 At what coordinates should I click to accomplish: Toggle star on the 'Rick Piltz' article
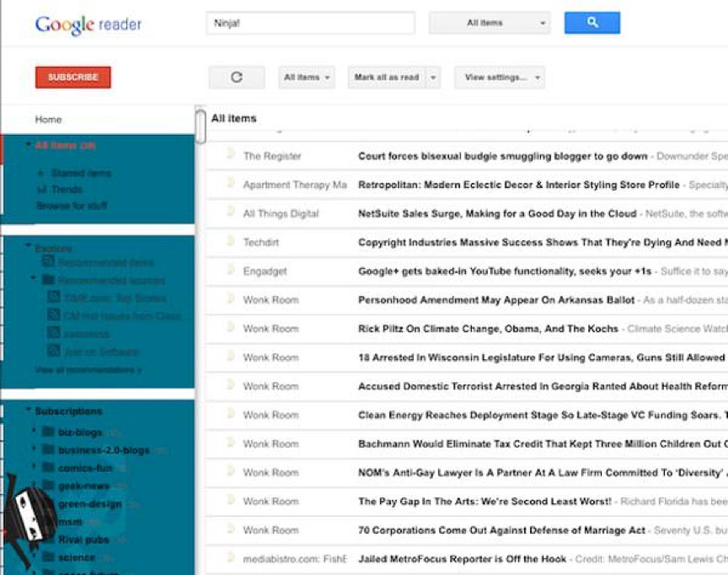230,327
